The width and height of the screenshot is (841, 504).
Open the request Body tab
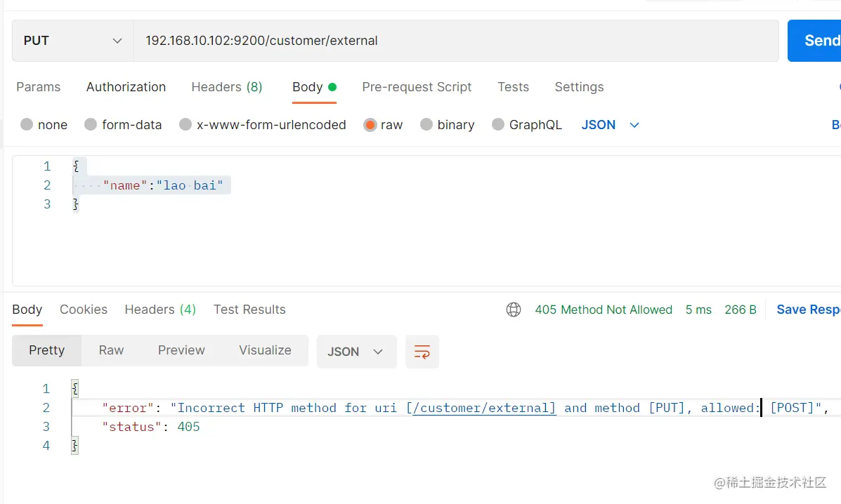click(314, 87)
